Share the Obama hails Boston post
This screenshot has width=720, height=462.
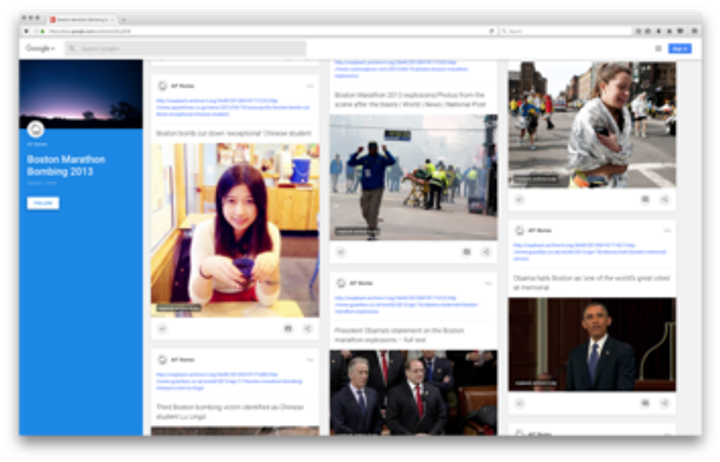point(664,403)
